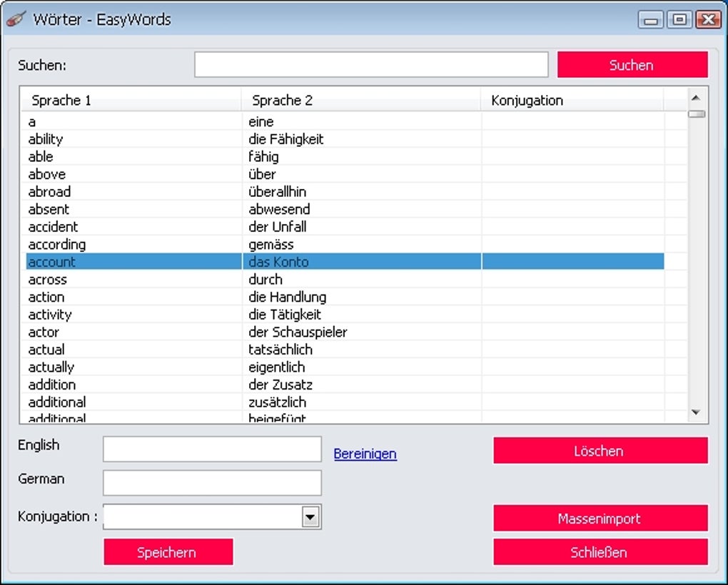Click the translation 'fähig'
728x585 pixels.
[263, 157]
